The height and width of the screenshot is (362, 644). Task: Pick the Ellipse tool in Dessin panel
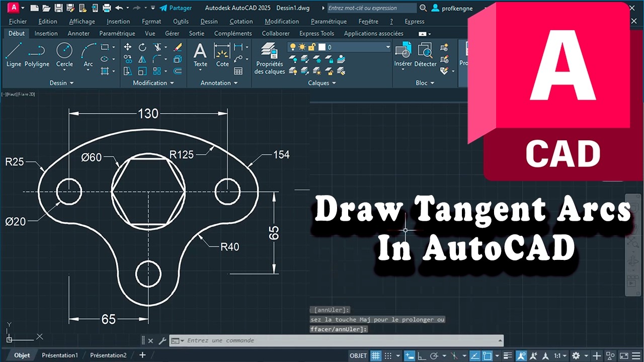pos(105,59)
